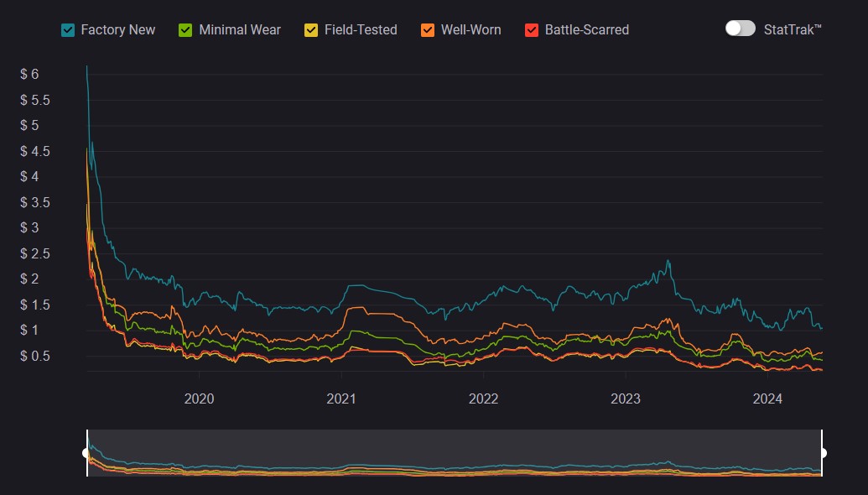Pick the 2023 year marker
Image resolution: width=868 pixels, height=495 pixels.
tap(626, 399)
